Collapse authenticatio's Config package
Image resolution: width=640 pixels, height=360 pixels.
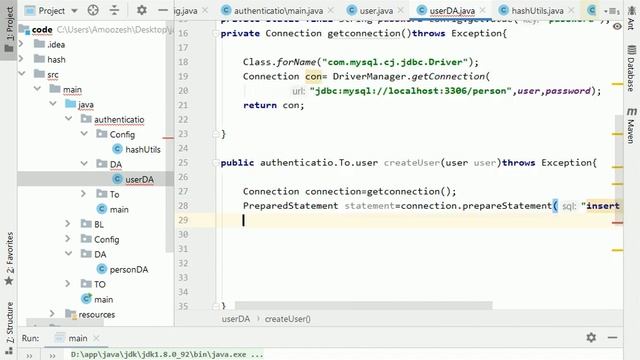84,133
